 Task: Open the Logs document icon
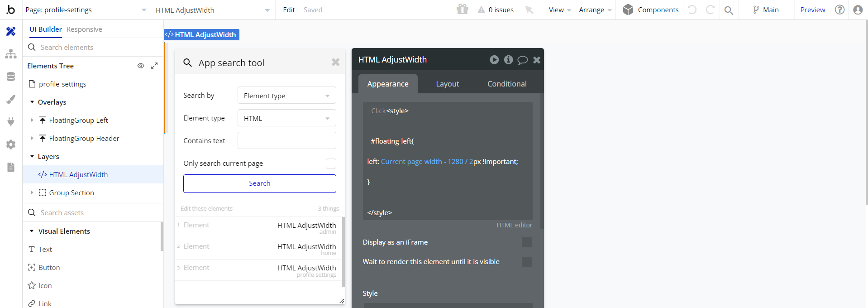[x=11, y=167]
